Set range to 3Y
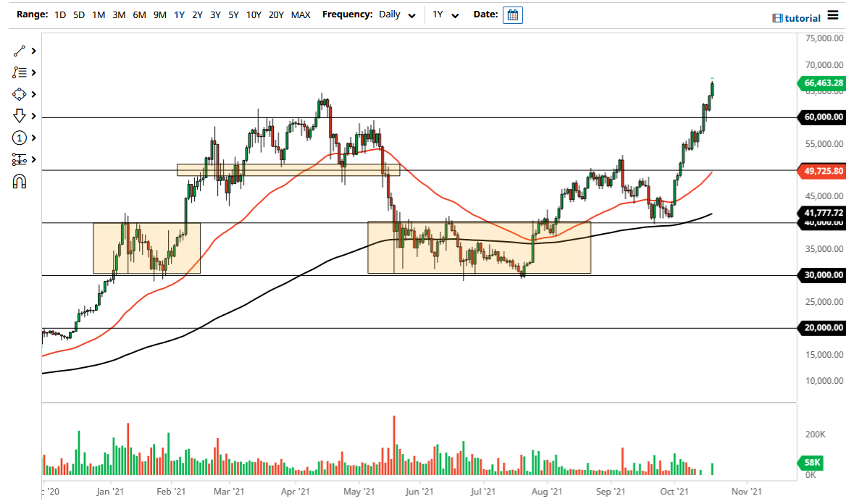This screenshot has height=504, width=849. pos(215,15)
